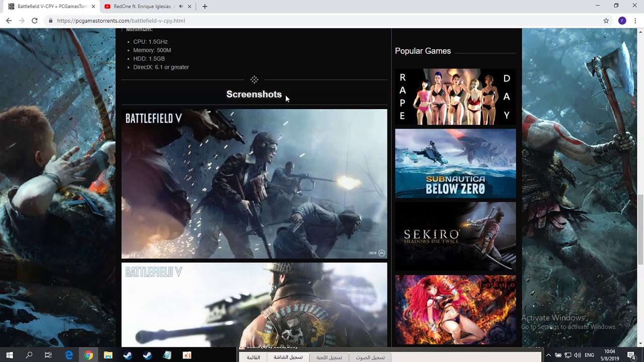Select the تسجيل اللعبة recorder tab

click(329, 357)
